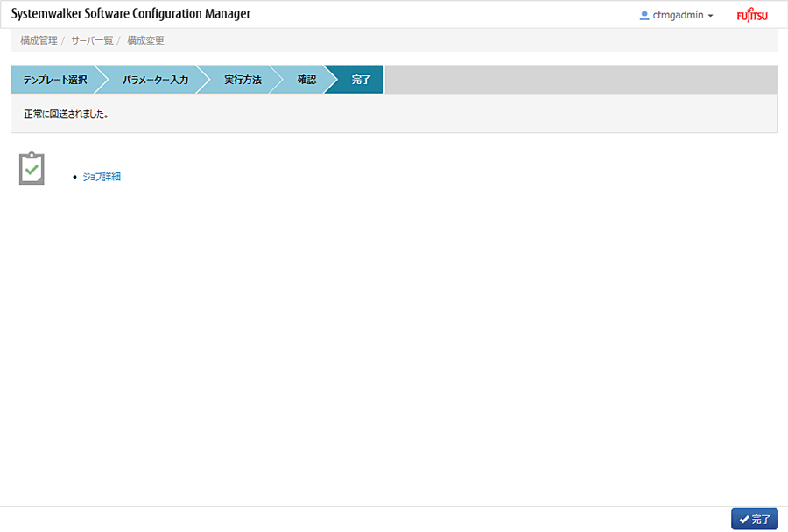Screen dimensions: 788x532
Task: Click the user profile icon beside cfmgadmin
Action: (644, 16)
